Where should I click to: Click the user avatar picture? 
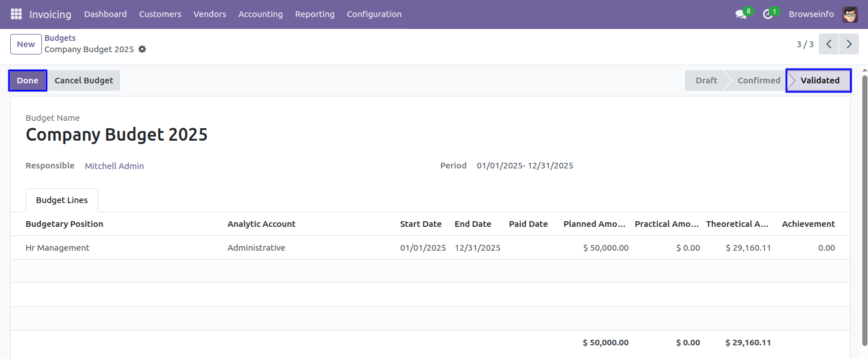coord(850,14)
